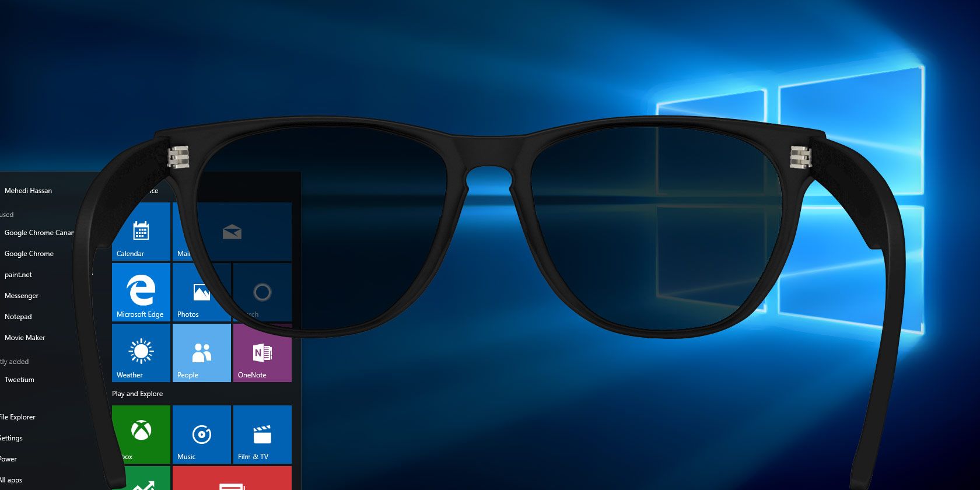Open the Photos tile

click(202, 292)
